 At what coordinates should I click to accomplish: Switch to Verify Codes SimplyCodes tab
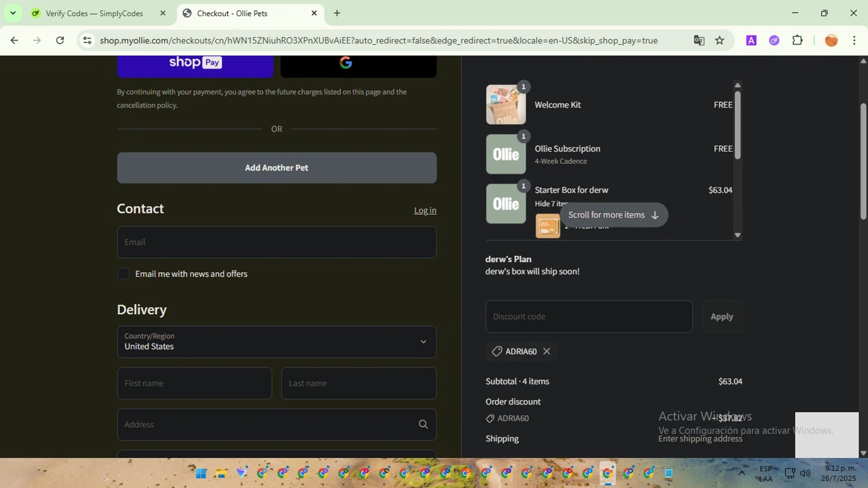(94, 13)
